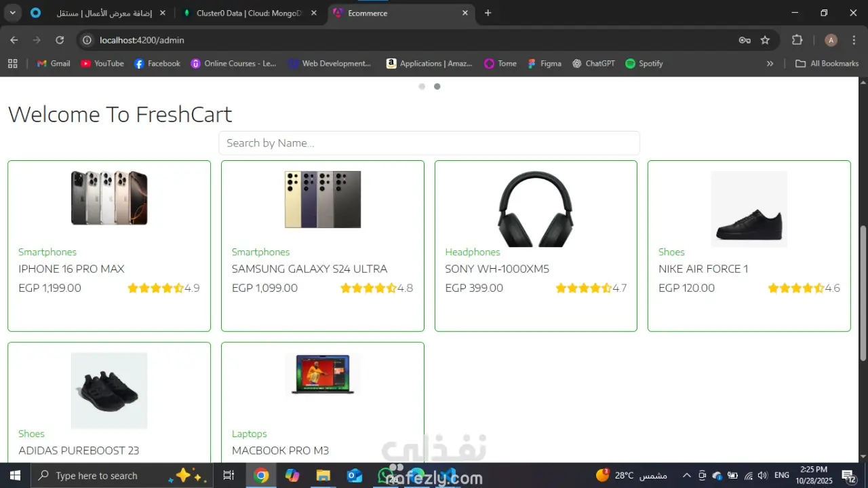Click the EGP 1,199.00 price
This screenshot has height=488, width=868.
[50, 288]
